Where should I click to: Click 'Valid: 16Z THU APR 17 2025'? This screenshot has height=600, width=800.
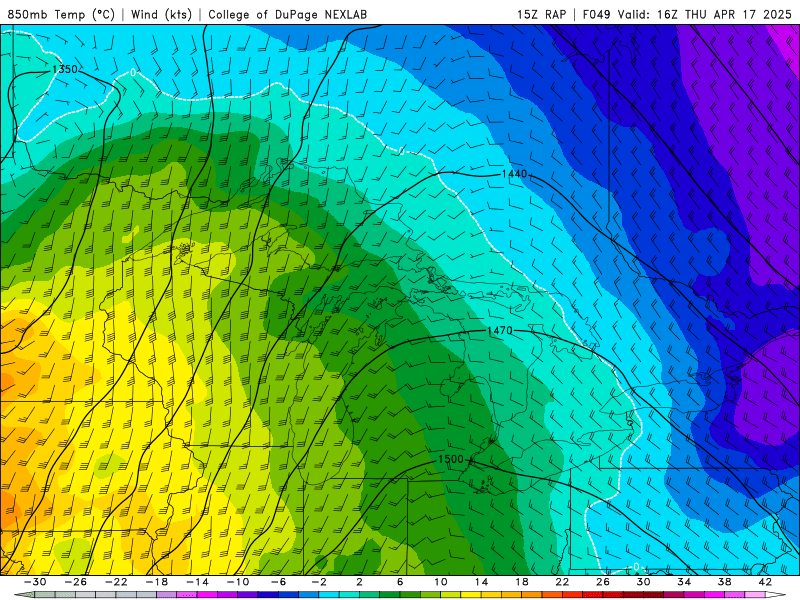click(x=705, y=14)
